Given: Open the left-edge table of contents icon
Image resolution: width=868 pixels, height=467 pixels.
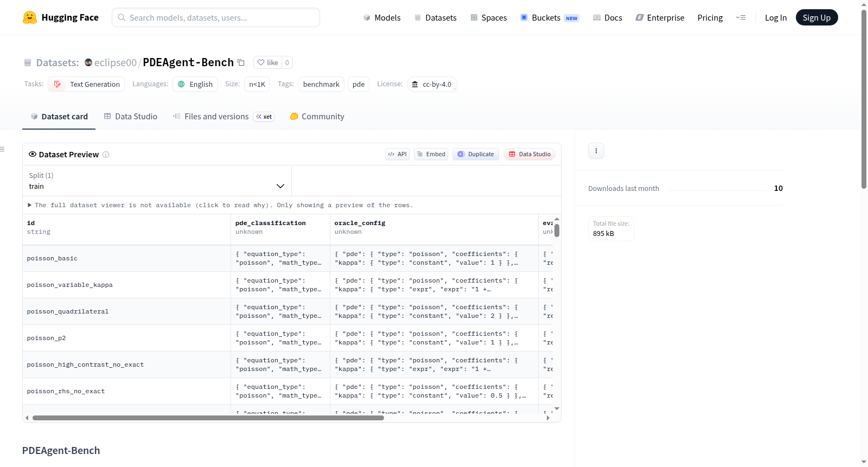Looking at the screenshot, I should coord(2,149).
